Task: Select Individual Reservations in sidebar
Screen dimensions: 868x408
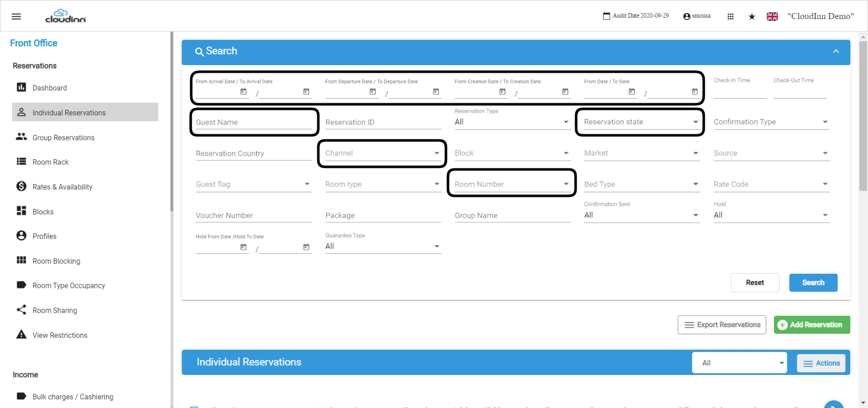Action: (85, 112)
